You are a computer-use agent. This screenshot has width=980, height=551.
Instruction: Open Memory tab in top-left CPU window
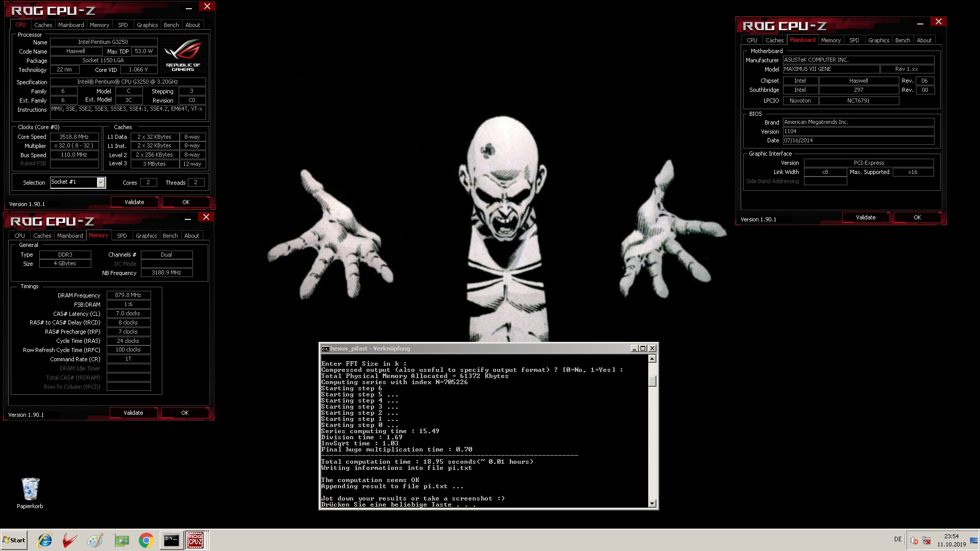coord(100,25)
